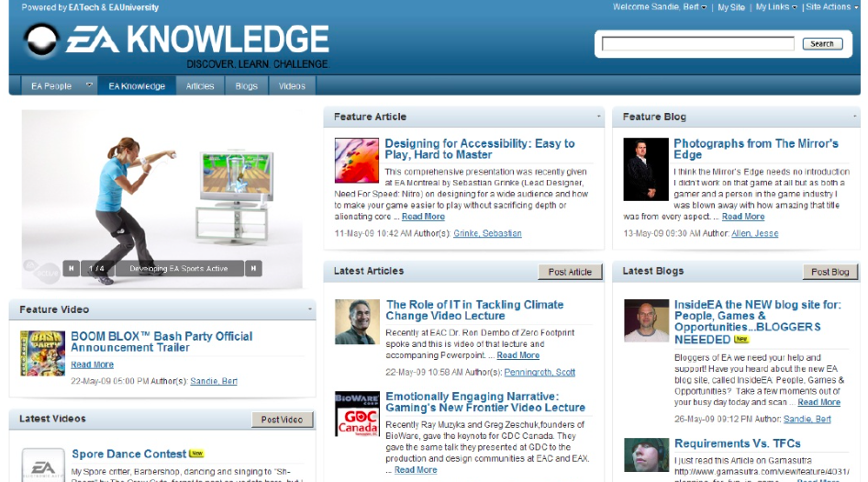868x482 pixels.
Task: Advance to next slide in slideshow
Action: click(253, 269)
